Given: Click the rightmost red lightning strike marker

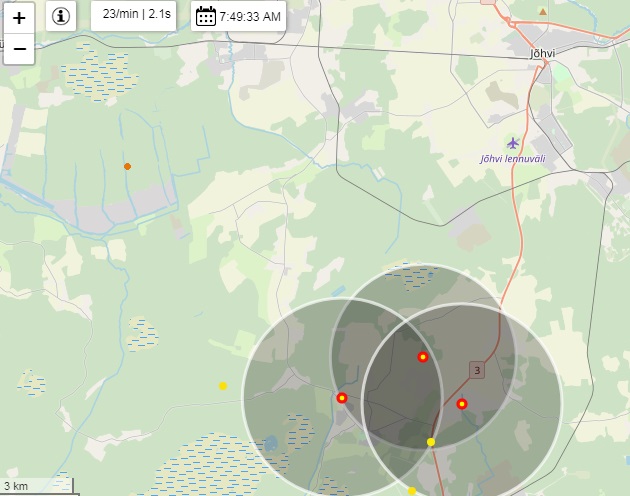Looking at the screenshot, I should [x=462, y=404].
